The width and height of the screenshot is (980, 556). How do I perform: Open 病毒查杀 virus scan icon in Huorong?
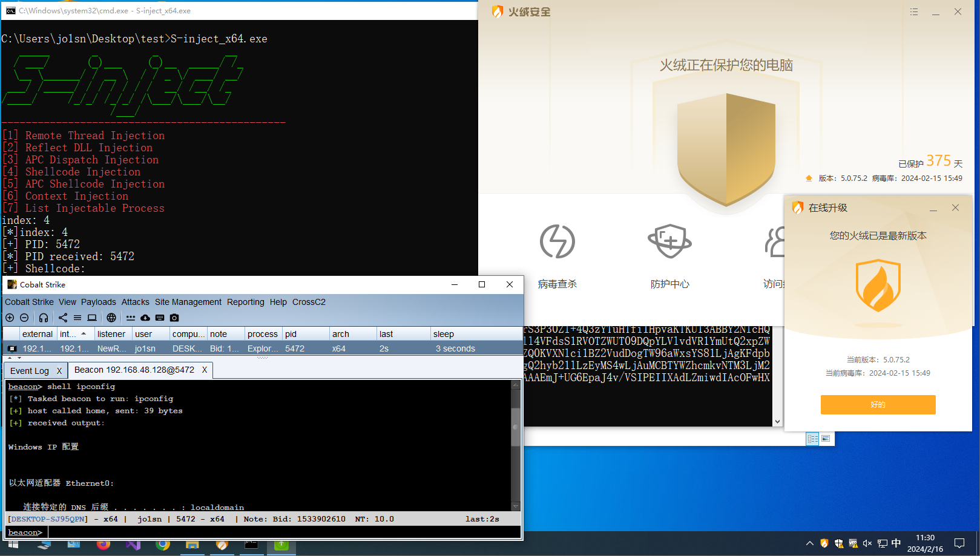(557, 241)
